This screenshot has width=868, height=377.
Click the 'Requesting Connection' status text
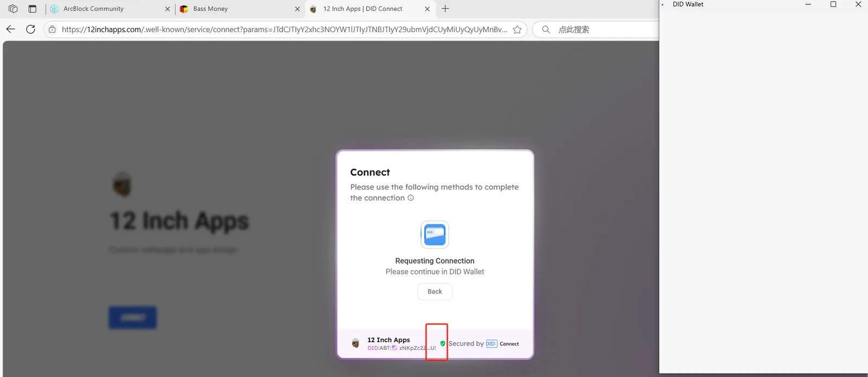pyautogui.click(x=435, y=261)
